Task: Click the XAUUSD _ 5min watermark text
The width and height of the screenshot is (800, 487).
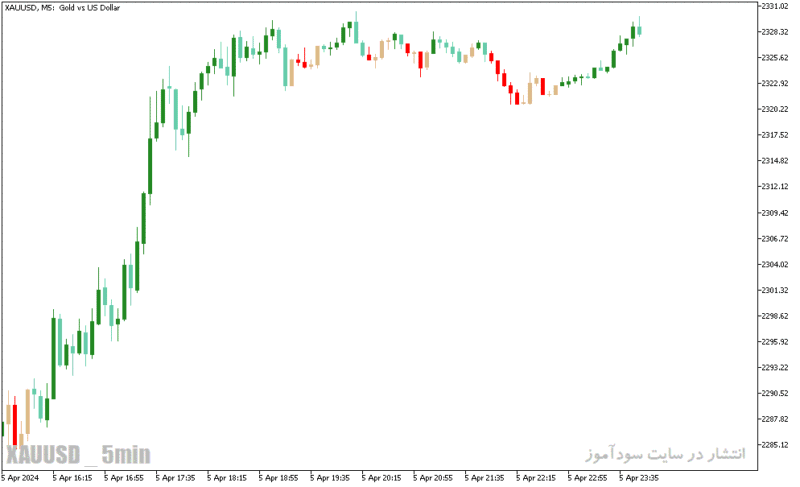Action: pyautogui.click(x=79, y=454)
